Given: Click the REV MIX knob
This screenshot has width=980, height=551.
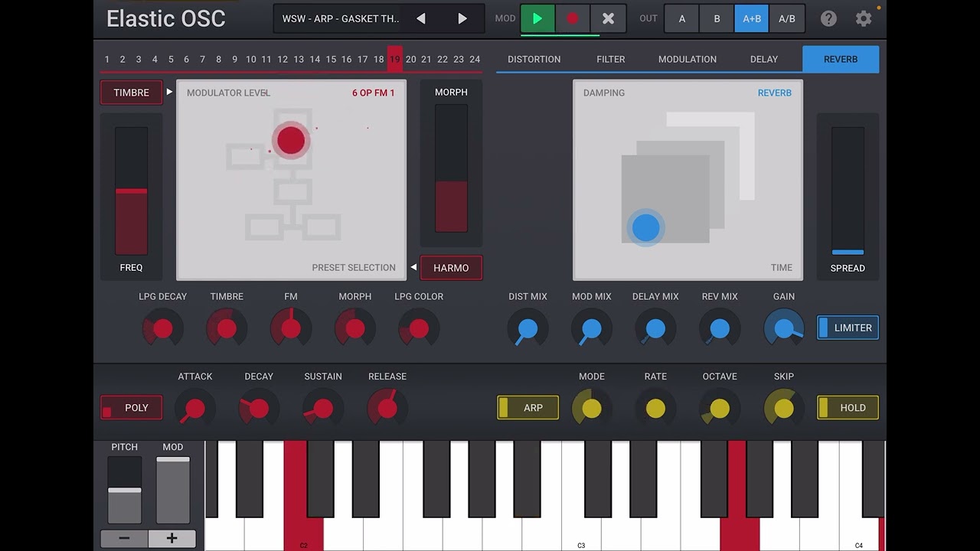Looking at the screenshot, I should pos(720,329).
